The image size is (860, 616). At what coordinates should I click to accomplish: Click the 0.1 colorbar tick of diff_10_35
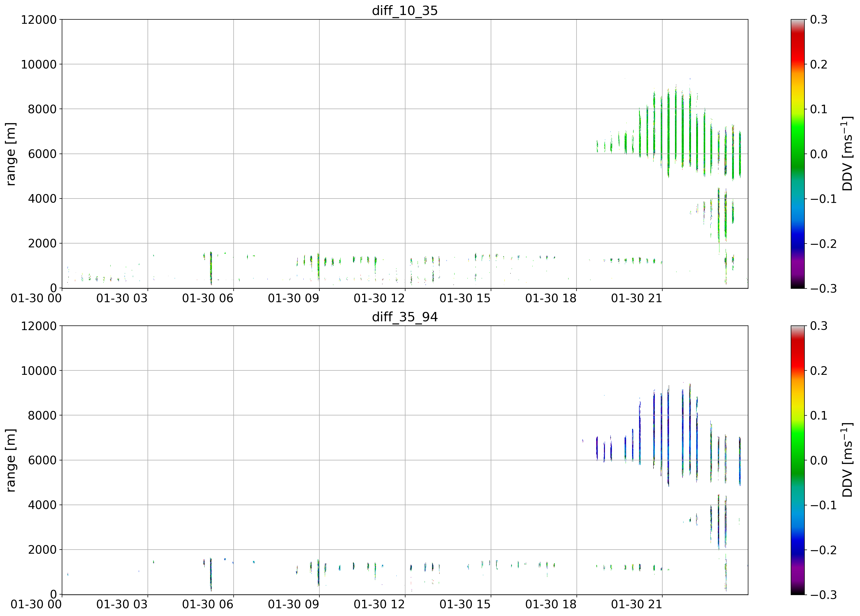pyautogui.click(x=819, y=109)
